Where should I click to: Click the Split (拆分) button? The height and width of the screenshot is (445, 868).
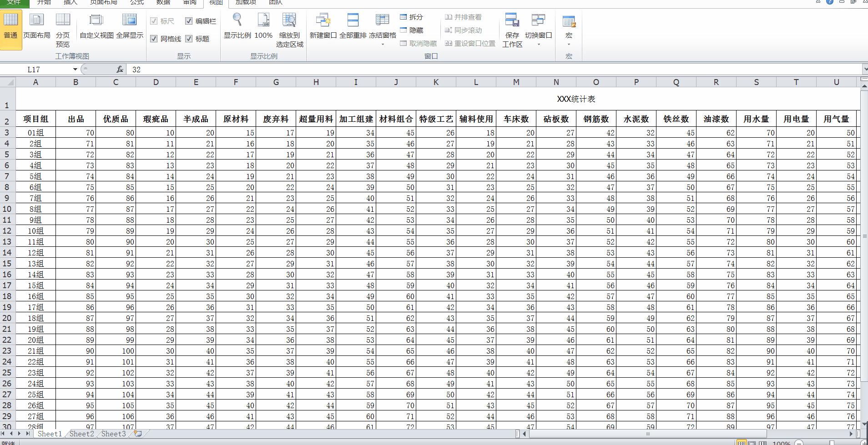click(x=412, y=17)
